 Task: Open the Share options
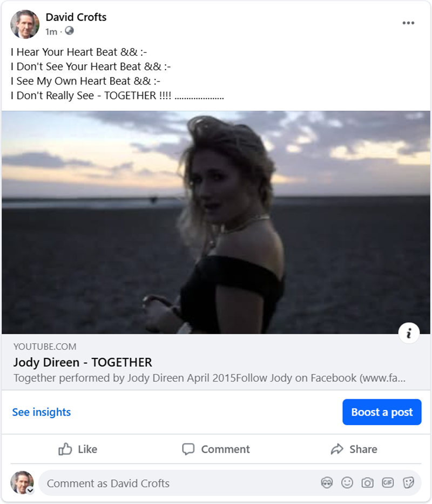coord(354,449)
